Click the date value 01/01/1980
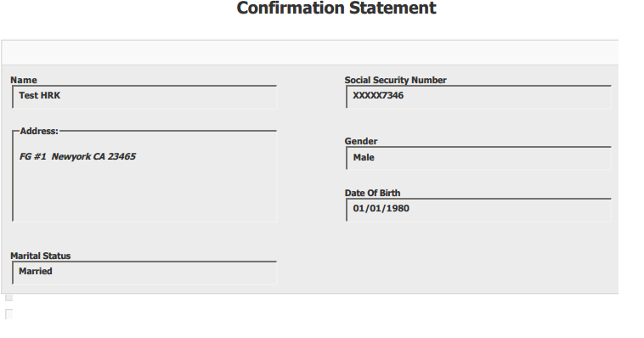 click(x=381, y=208)
